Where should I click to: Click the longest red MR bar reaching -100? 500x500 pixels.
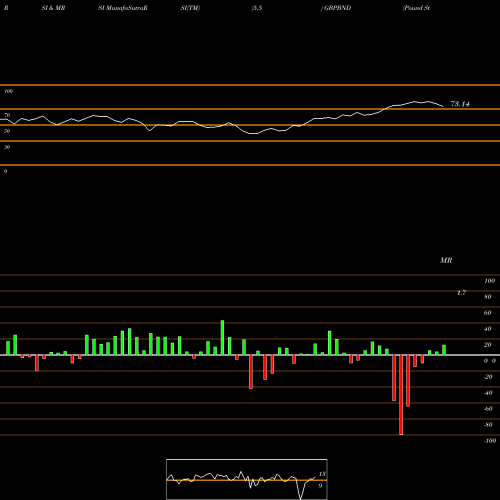(401, 395)
